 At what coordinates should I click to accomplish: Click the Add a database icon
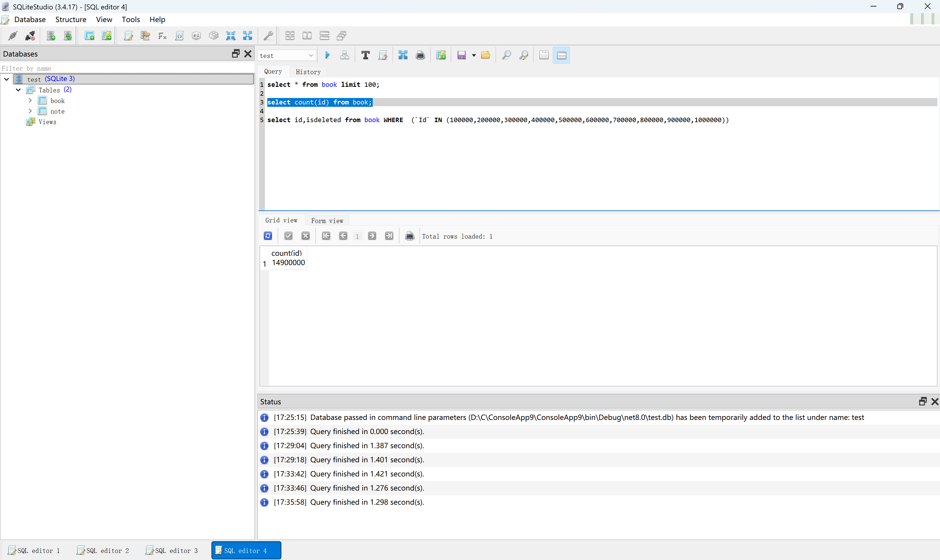[51, 36]
